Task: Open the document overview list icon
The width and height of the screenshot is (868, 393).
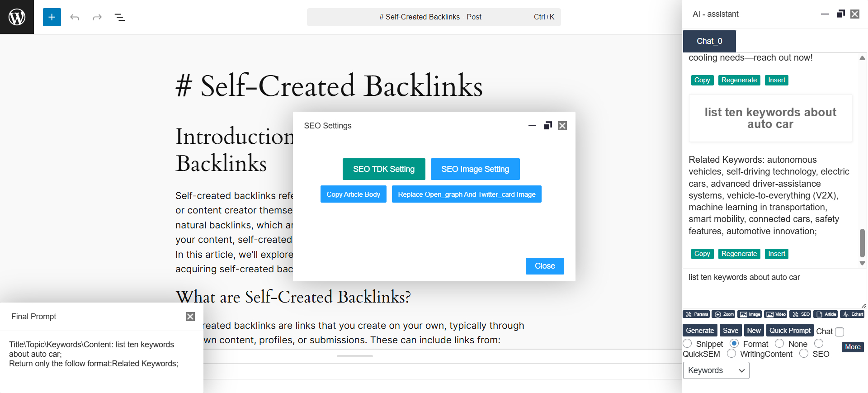Action: pos(120,17)
